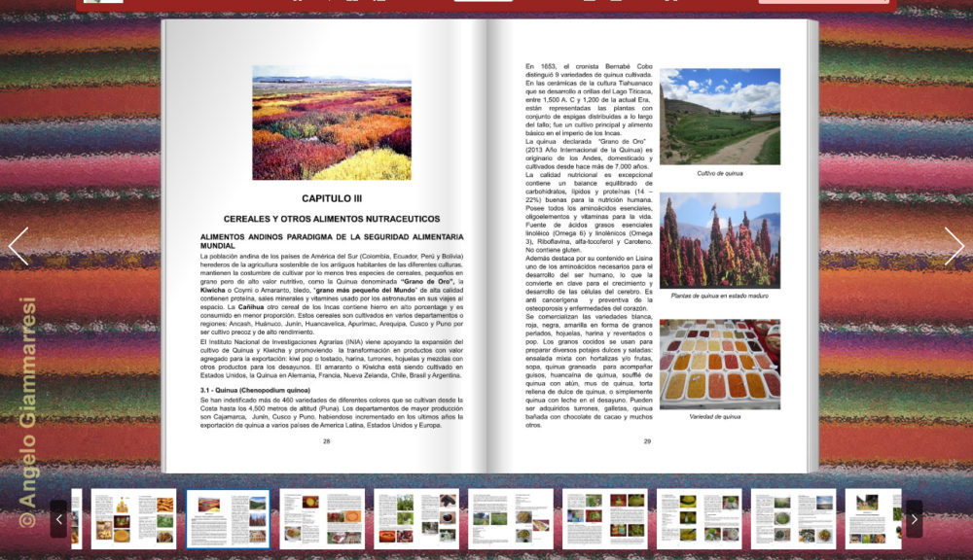Viewport: 973px width, 560px height.
Task: Open the third thumbnail after the highlighted spread
Action: (511, 519)
